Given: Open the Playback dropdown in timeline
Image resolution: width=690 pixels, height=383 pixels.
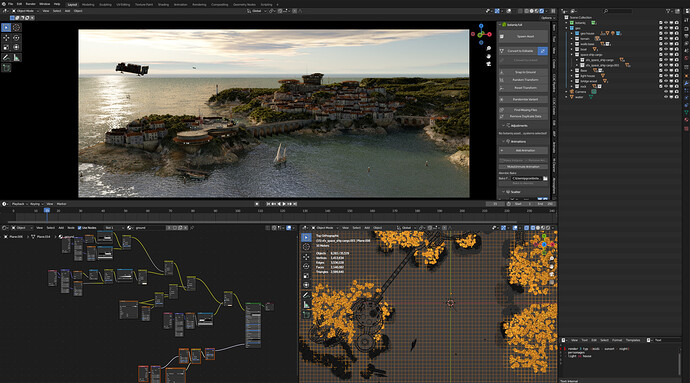Looking at the screenshot, I should click(x=19, y=204).
